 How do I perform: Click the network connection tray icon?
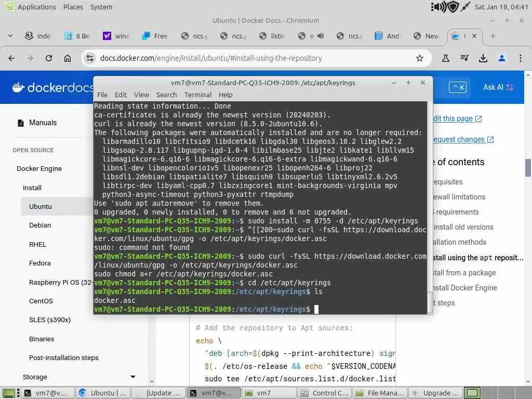point(465,7)
